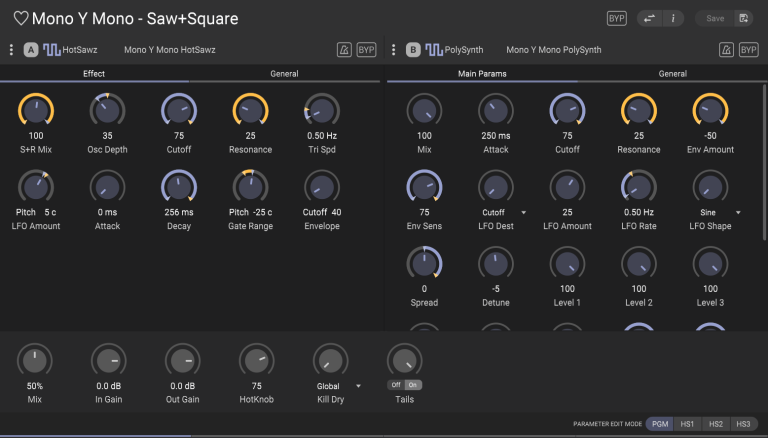768x438 pixels.
Task: Click the save-as disk icon
Action: [x=744, y=19]
